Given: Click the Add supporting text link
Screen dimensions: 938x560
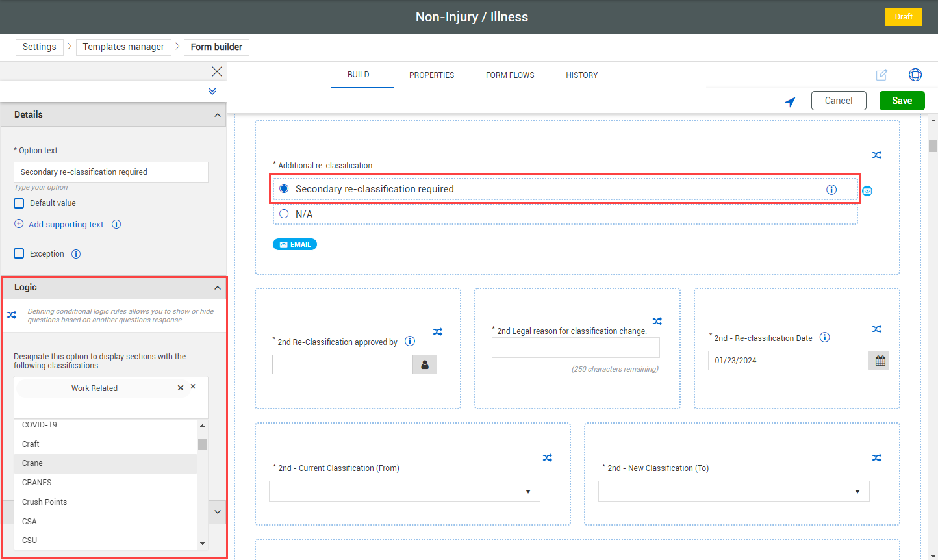Looking at the screenshot, I should point(66,225).
